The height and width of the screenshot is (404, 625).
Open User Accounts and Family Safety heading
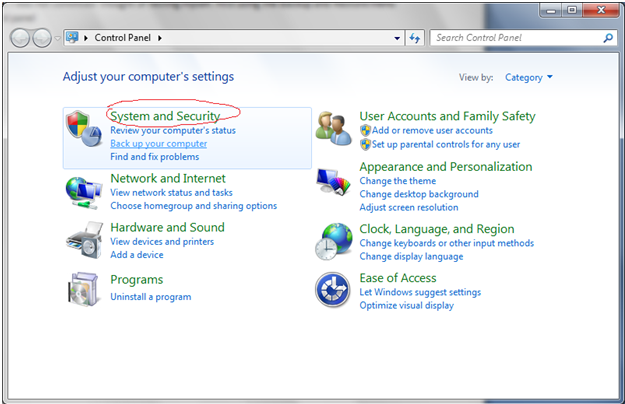coord(447,116)
